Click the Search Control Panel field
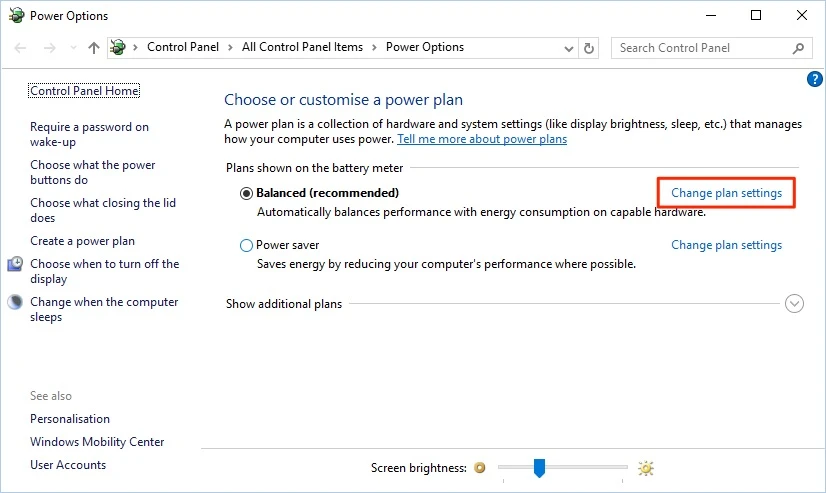The image size is (826, 493). tap(700, 48)
